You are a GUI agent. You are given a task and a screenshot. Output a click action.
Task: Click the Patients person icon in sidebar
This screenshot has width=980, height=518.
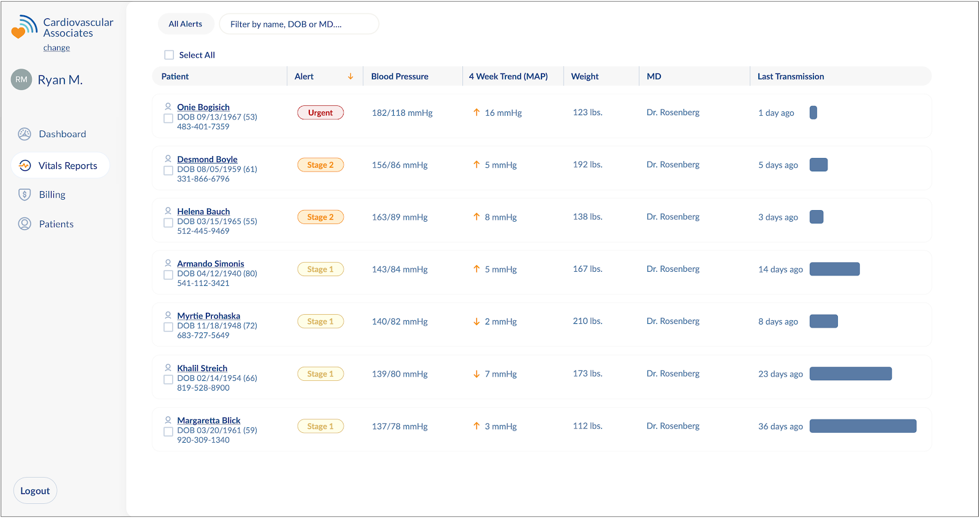[24, 224]
